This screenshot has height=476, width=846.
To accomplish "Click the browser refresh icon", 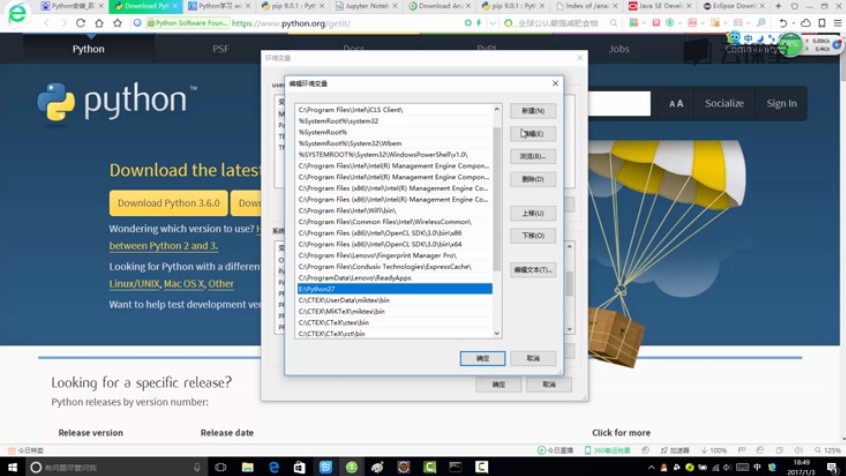I will click(80, 23).
